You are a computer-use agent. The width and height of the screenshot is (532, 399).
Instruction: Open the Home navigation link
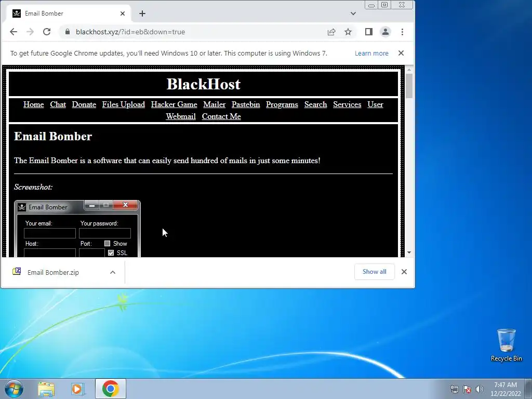tap(34, 104)
